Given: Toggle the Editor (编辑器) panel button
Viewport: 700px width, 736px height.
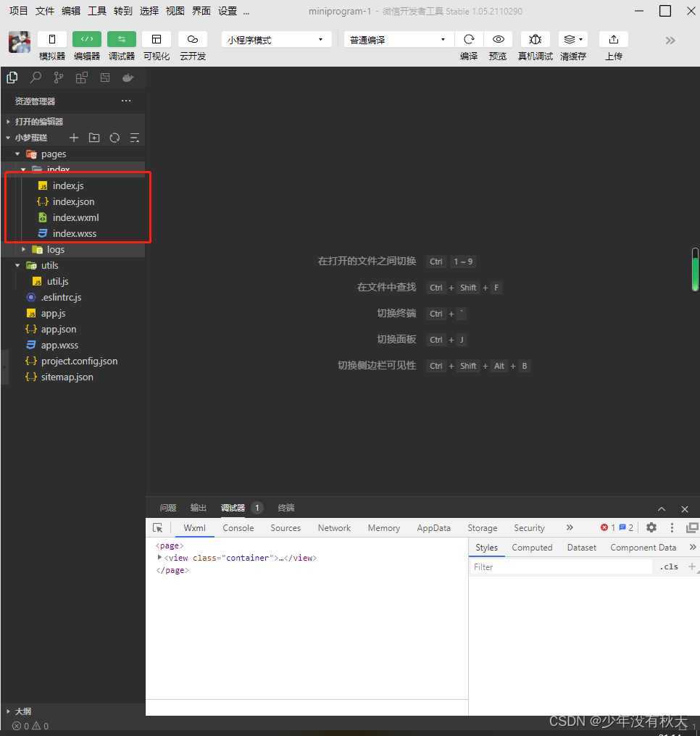Looking at the screenshot, I should 87,39.
